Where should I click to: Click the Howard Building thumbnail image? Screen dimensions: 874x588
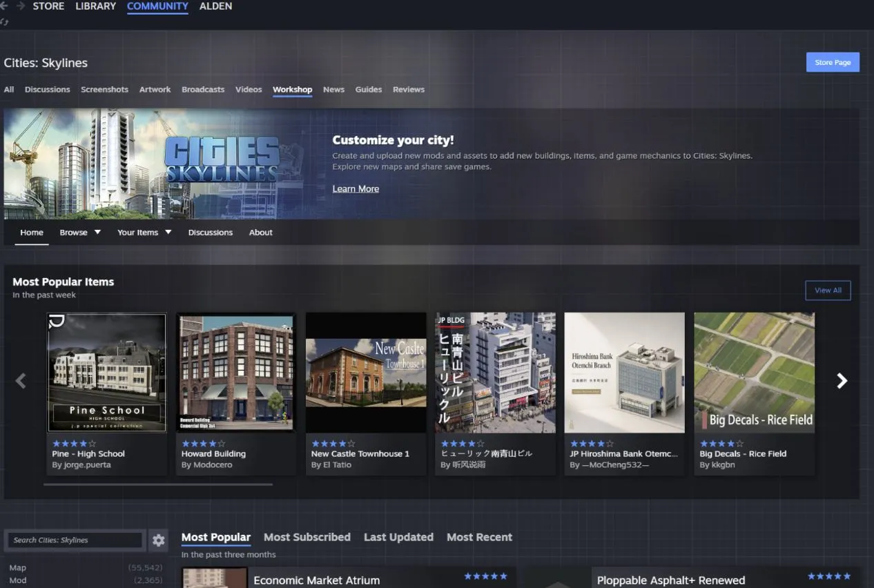[x=236, y=373]
